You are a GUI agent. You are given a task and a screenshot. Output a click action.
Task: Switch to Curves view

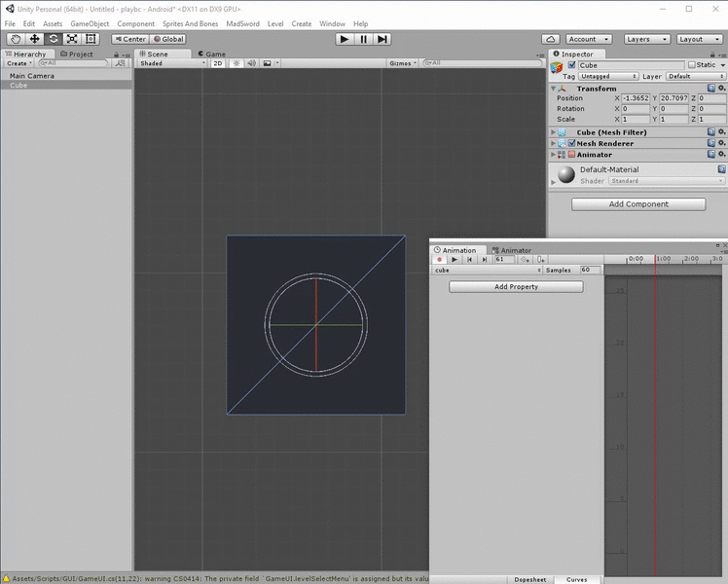[x=576, y=579]
